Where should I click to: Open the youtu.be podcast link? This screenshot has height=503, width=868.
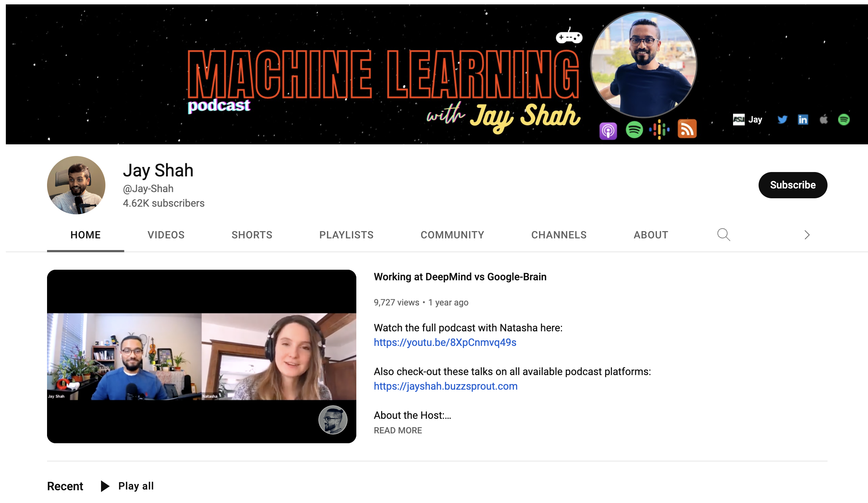445,342
